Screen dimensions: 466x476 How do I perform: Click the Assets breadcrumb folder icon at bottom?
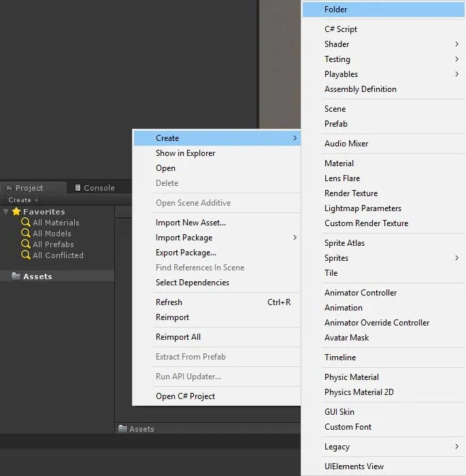(x=122, y=429)
